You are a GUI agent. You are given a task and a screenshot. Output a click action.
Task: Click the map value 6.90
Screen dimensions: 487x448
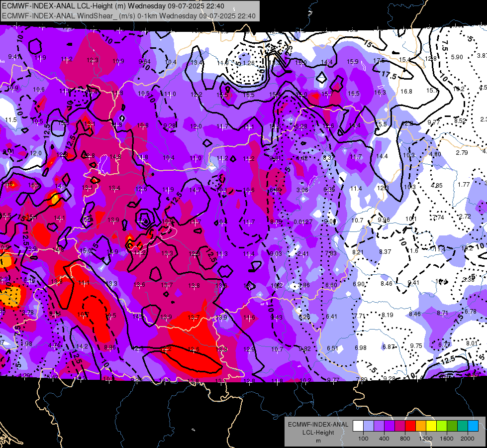point(359,284)
